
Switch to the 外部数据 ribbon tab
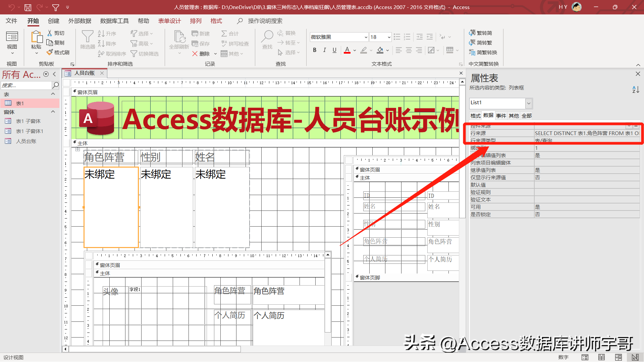80,21
